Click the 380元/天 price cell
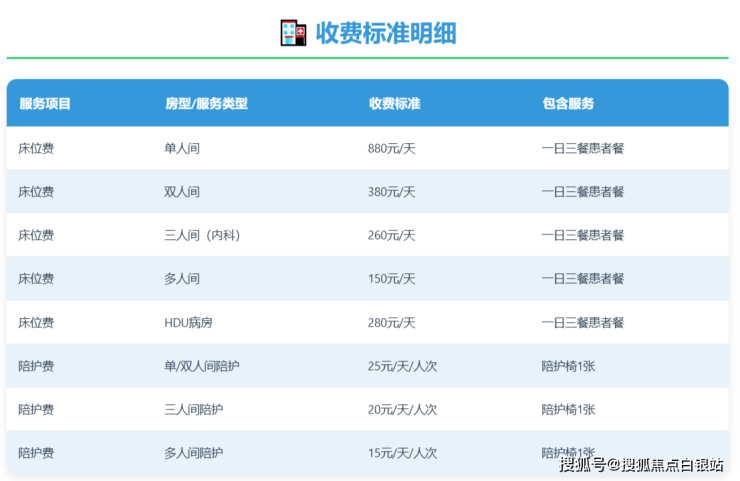This screenshot has width=740, height=481. coord(392,192)
